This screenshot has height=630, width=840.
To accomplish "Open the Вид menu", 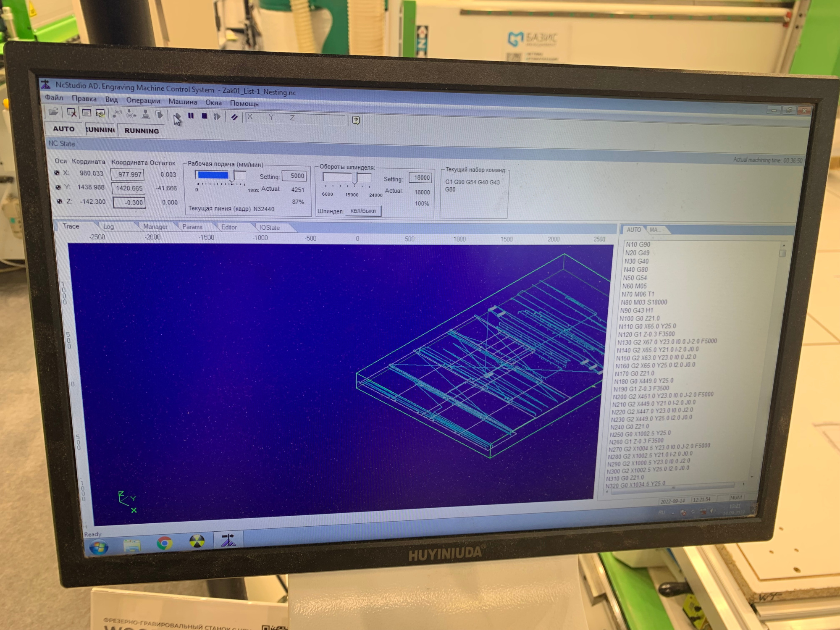I will point(111,100).
